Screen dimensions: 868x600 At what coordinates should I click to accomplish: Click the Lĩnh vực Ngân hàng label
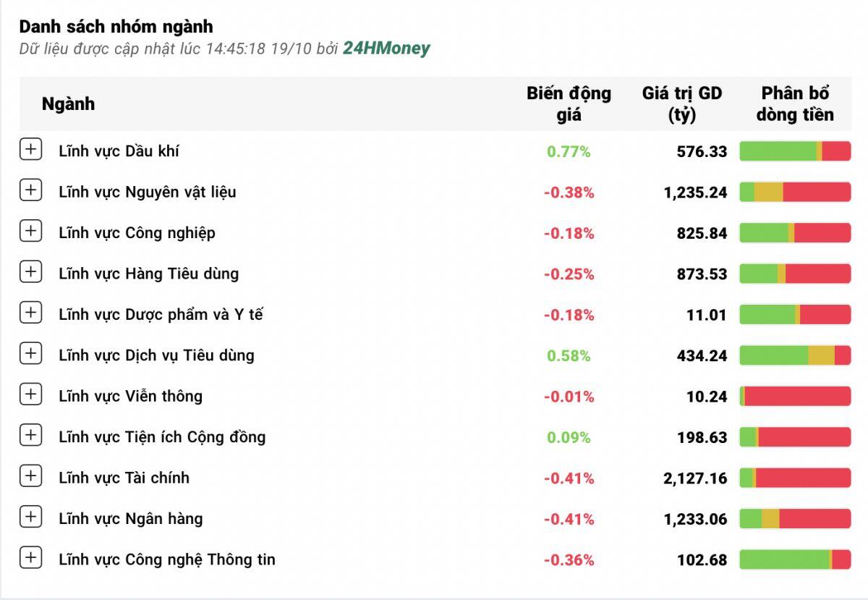130,519
